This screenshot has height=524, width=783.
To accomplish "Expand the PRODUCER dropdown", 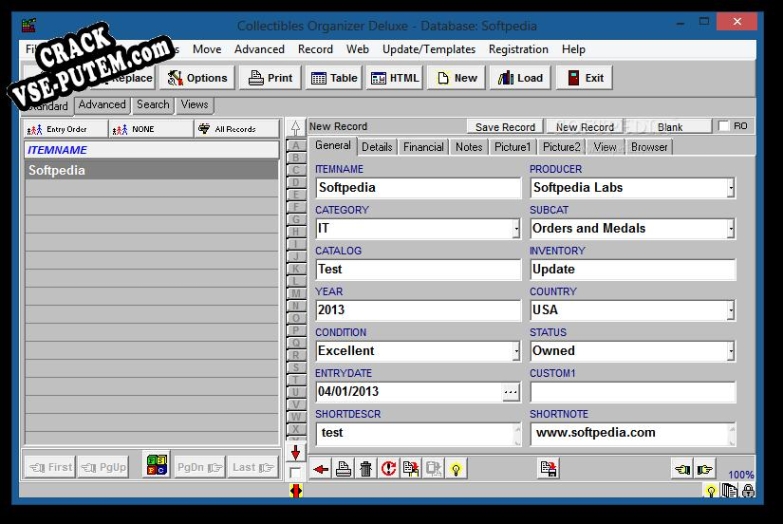I will coord(730,188).
